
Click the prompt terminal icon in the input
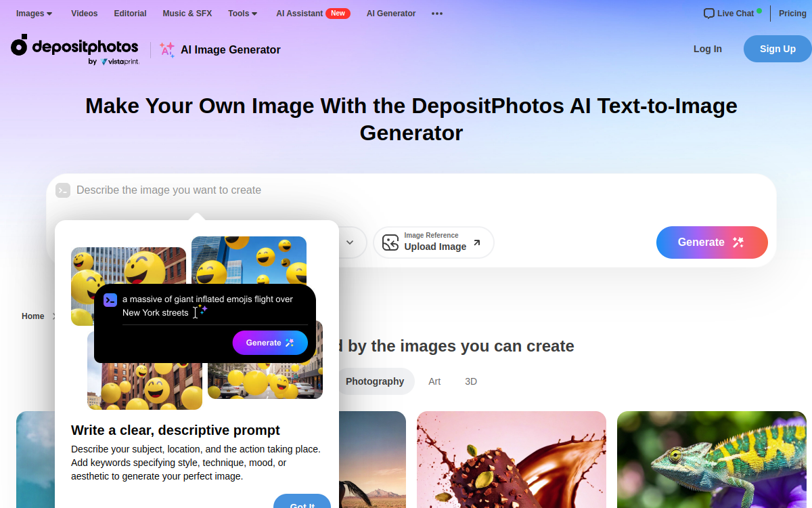click(x=63, y=190)
